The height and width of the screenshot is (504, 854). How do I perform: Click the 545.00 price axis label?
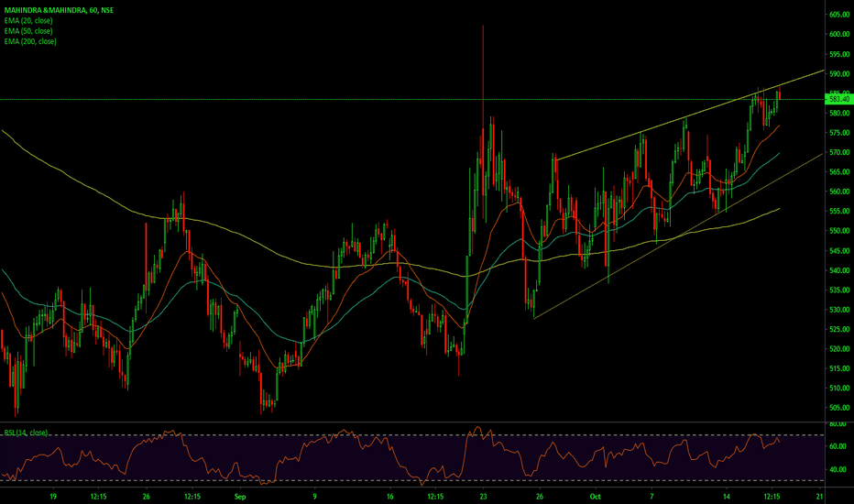tap(839, 251)
